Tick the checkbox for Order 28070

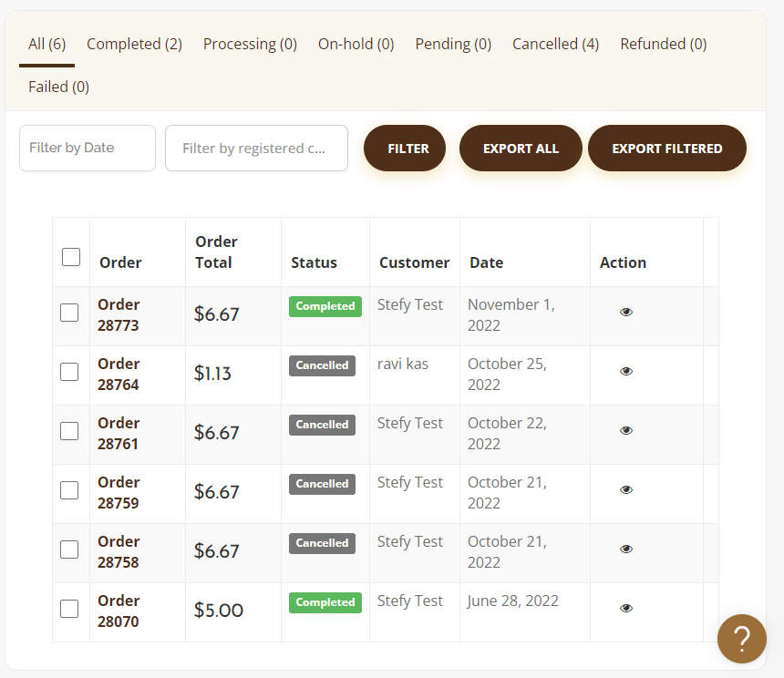[x=69, y=609]
